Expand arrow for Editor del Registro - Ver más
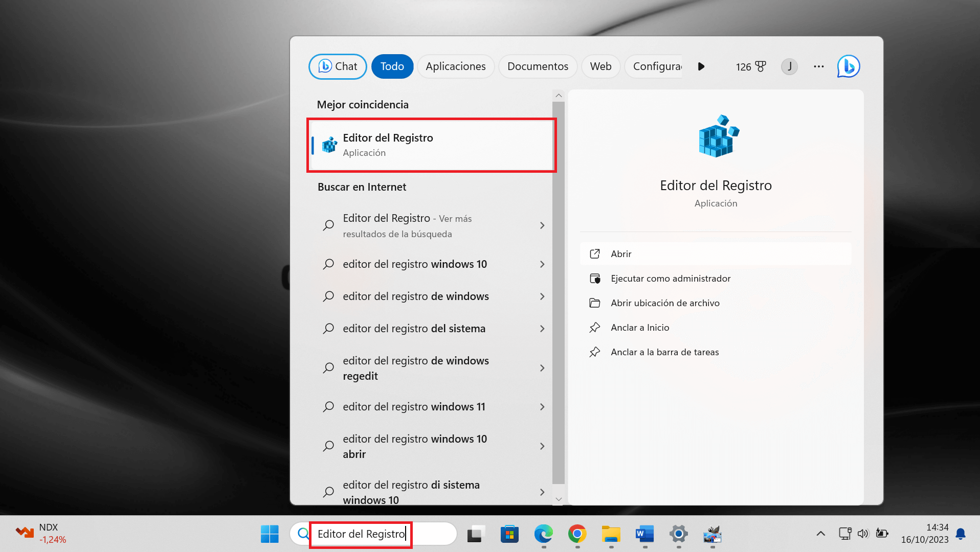The width and height of the screenshot is (980, 552). 542,225
